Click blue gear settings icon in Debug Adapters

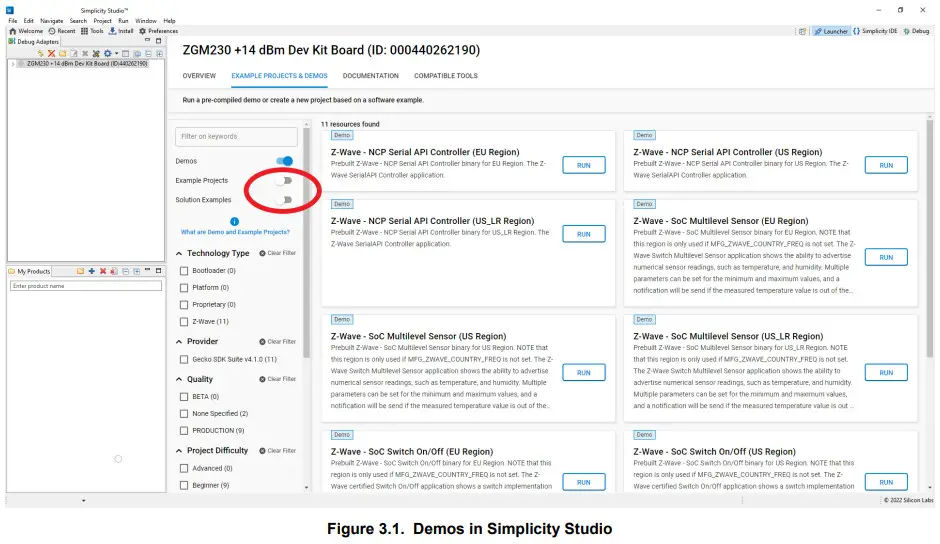(107, 53)
